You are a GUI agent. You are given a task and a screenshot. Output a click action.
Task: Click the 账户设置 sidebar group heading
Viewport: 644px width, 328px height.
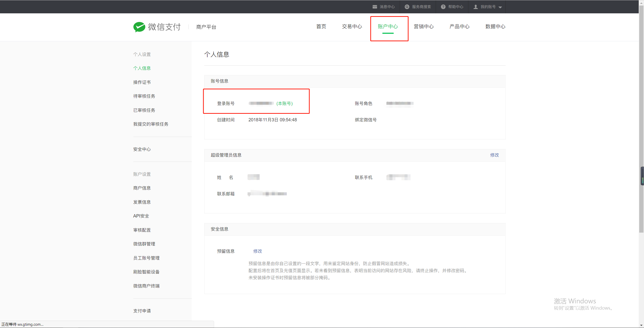[x=142, y=174]
